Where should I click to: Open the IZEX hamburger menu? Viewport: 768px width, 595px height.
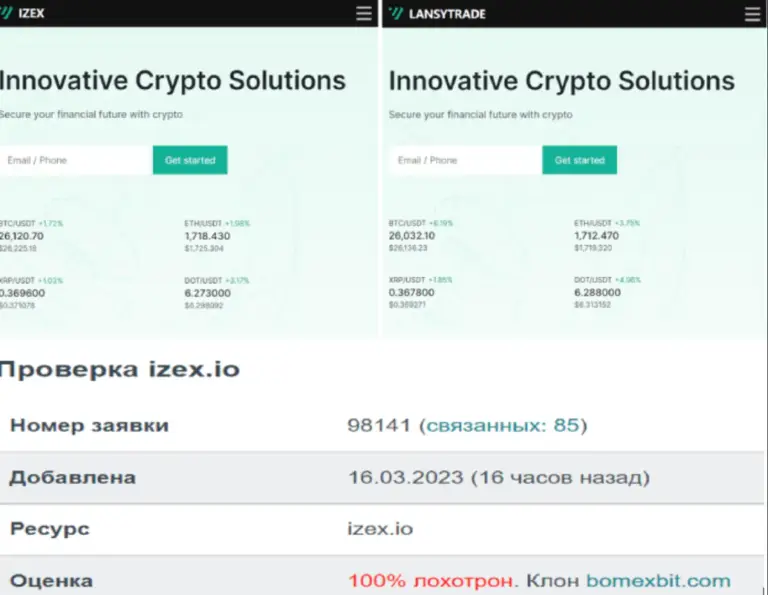coord(363,13)
